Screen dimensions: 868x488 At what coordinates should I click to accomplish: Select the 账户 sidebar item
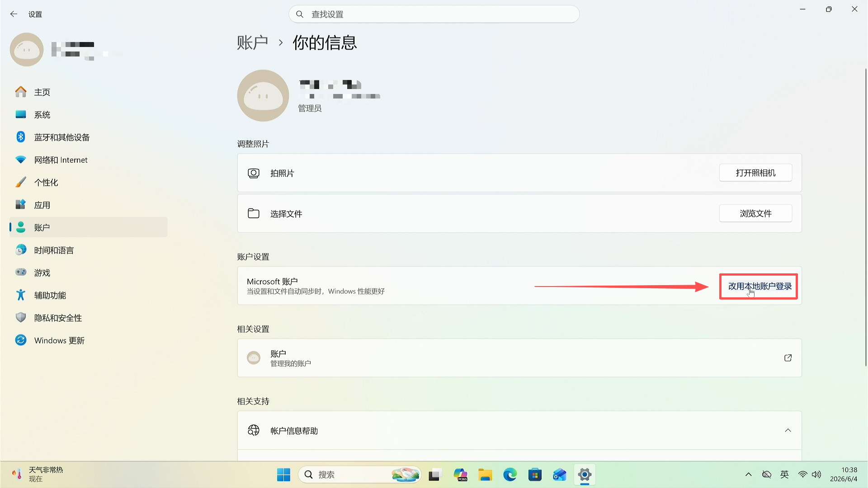(88, 227)
